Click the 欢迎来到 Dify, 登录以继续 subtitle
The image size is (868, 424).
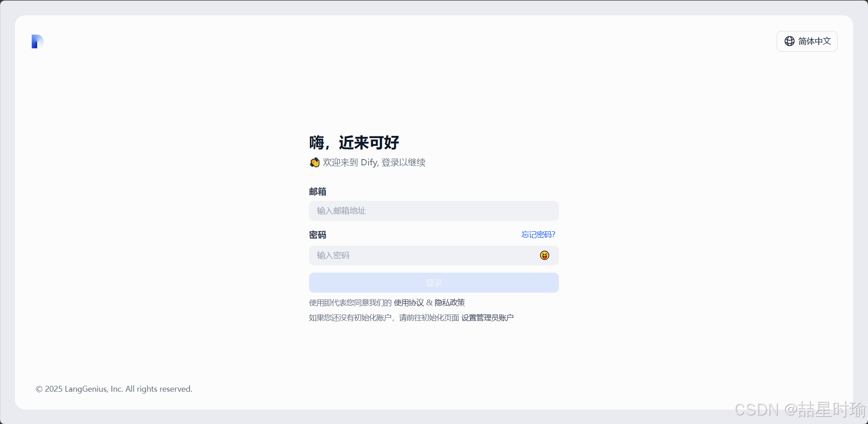click(374, 162)
